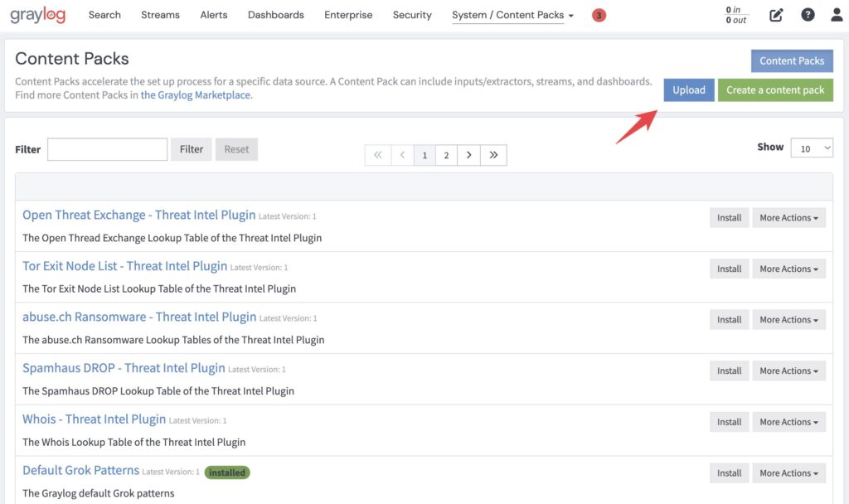Open the Search menu

(104, 15)
